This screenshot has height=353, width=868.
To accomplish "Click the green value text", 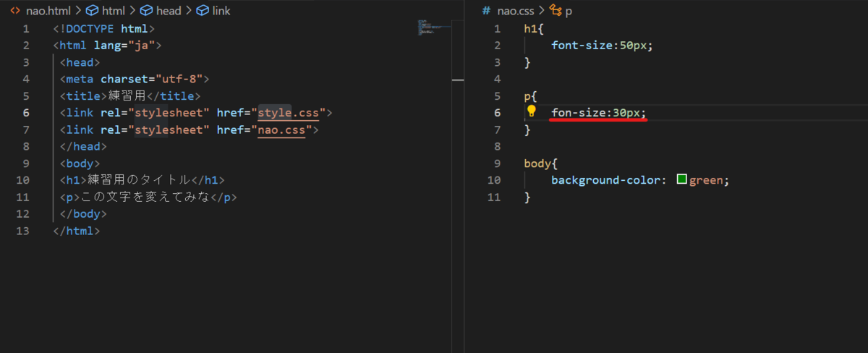I will pyautogui.click(x=706, y=180).
